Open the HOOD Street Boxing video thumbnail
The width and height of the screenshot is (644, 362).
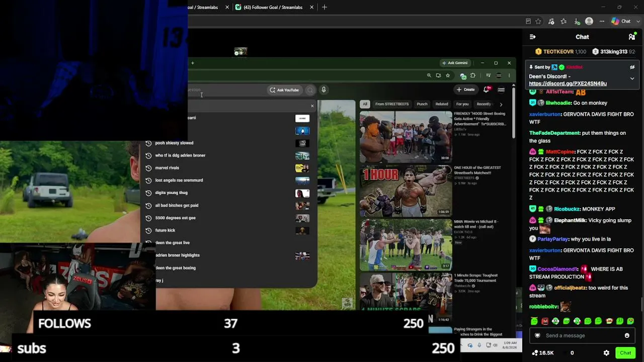pos(406,136)
